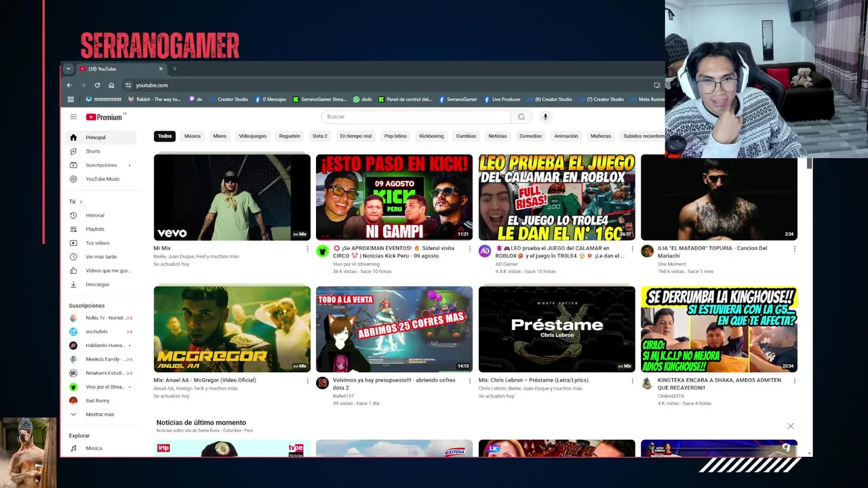868x488 pixels.
Task: Open install app icon in address bar
Action: click(x=657, y=85)
